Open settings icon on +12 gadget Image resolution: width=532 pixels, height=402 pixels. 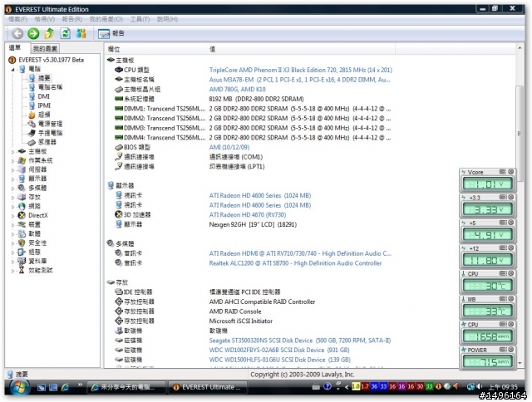[503, 248]
